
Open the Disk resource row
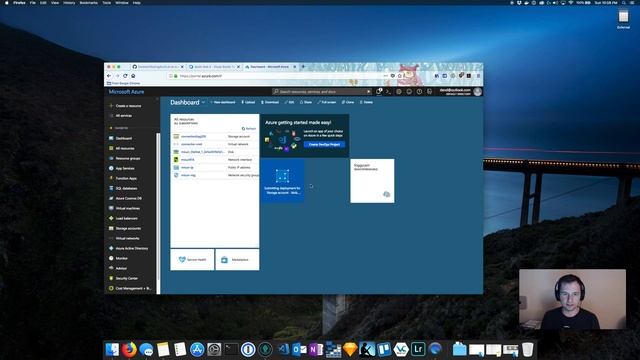tap(215, 152)
